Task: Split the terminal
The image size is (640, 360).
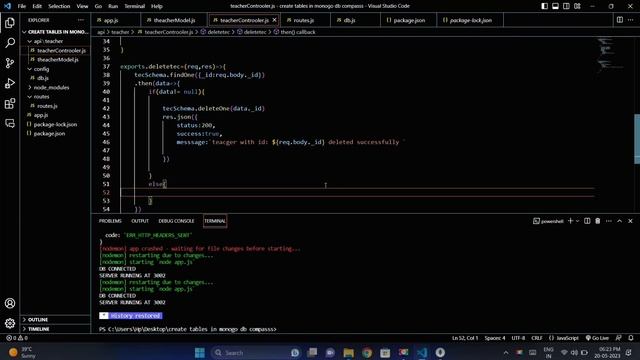Action: (x=587, y=221)
